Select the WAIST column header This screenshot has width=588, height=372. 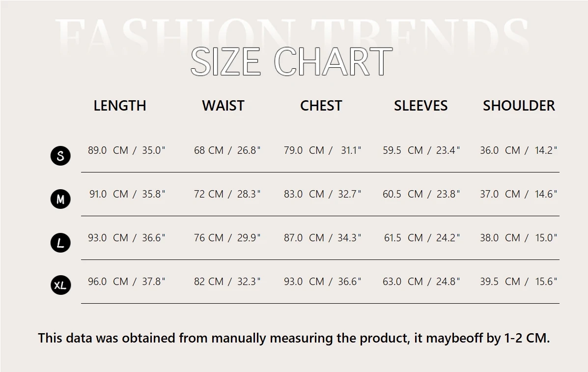[x=223, y=106]
